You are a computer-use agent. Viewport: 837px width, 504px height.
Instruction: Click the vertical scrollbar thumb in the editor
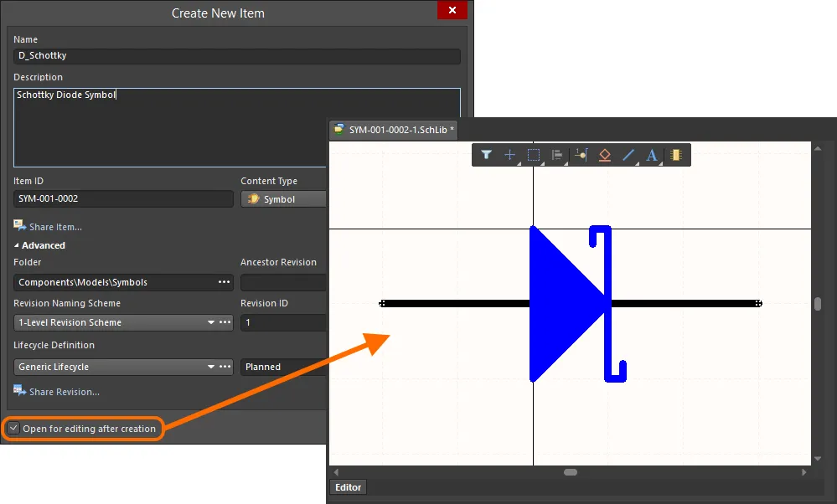(817, 303)
